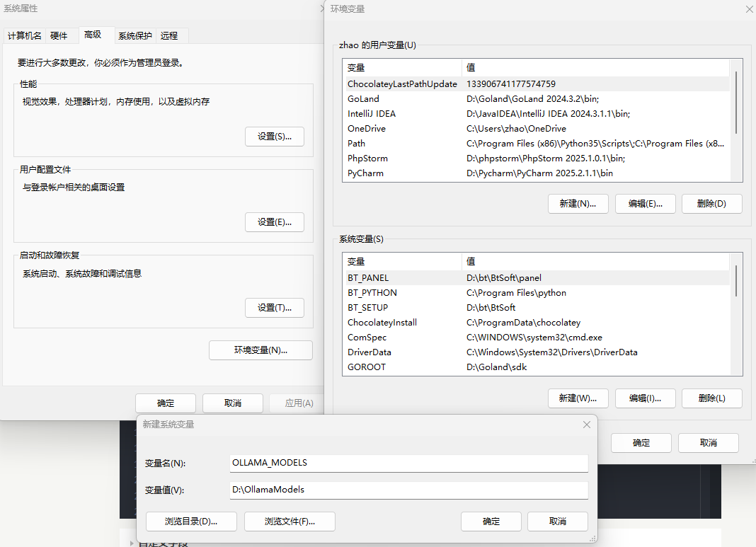Switch to the 计算机名 tab
756x547 pixels.
(x=25, y=35)
